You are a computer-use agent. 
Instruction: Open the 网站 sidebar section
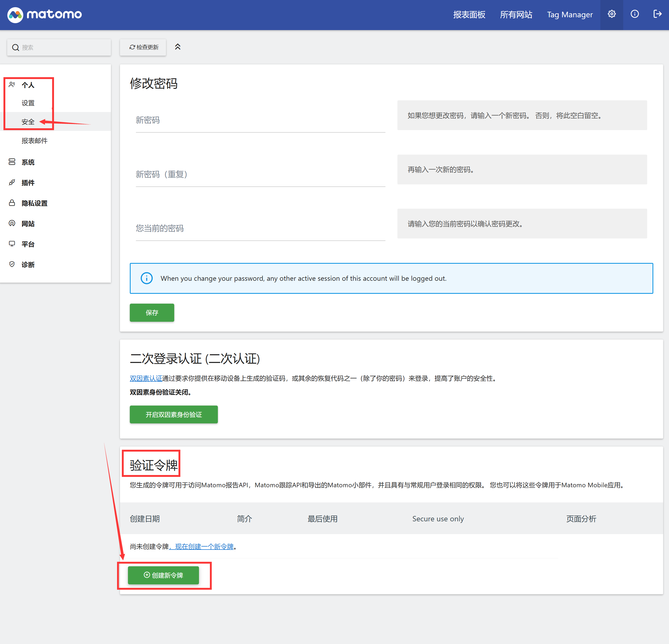coord(28,224)
